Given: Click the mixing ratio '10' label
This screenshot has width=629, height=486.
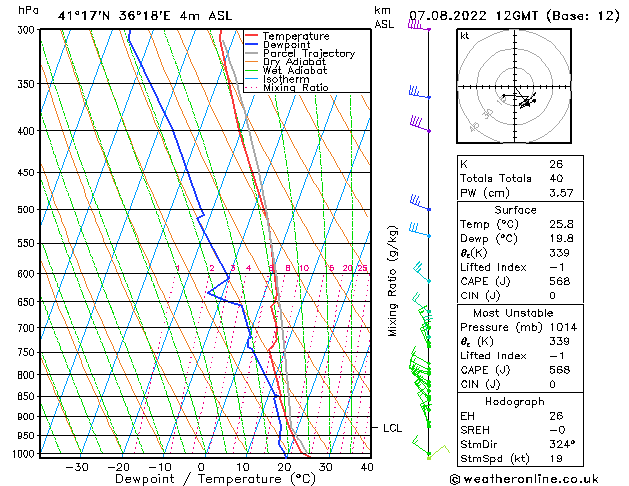Looking at the screenshot, I should [304, 268].
